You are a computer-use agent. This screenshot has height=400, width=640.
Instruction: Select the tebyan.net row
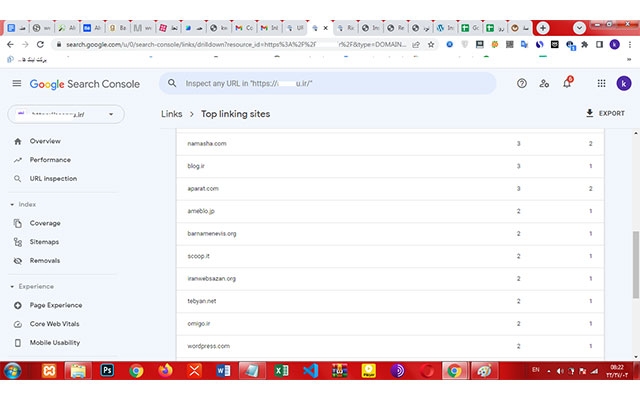pyautogui.click(x=390, y=301)
